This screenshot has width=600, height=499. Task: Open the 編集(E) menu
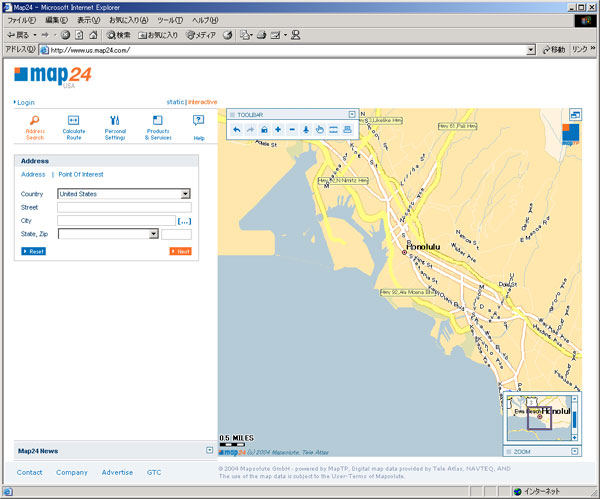(56, 20)
